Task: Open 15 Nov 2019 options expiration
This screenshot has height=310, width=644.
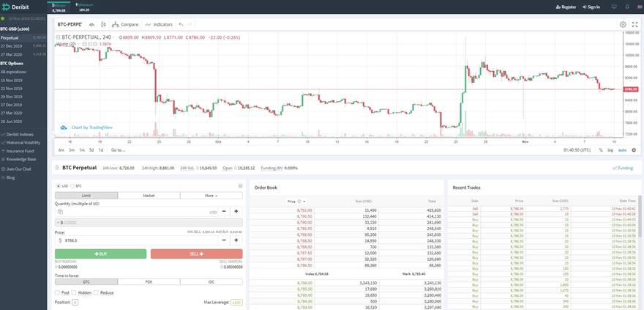Action: (12, 81)
